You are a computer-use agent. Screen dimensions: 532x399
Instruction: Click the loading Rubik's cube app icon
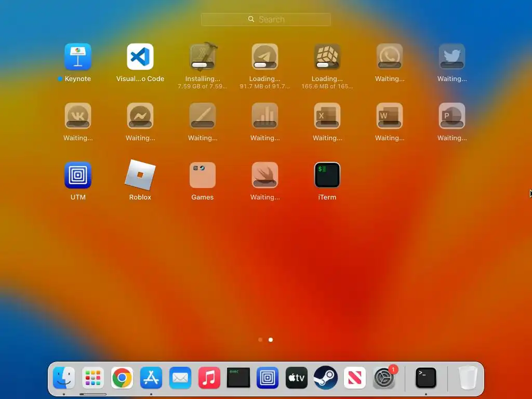[327, 57]
